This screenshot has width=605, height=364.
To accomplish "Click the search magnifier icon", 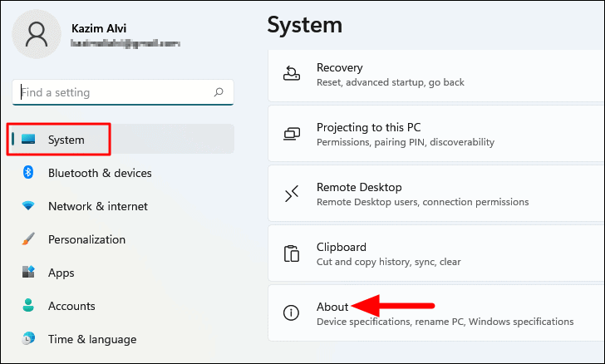I will pos(219,92).
